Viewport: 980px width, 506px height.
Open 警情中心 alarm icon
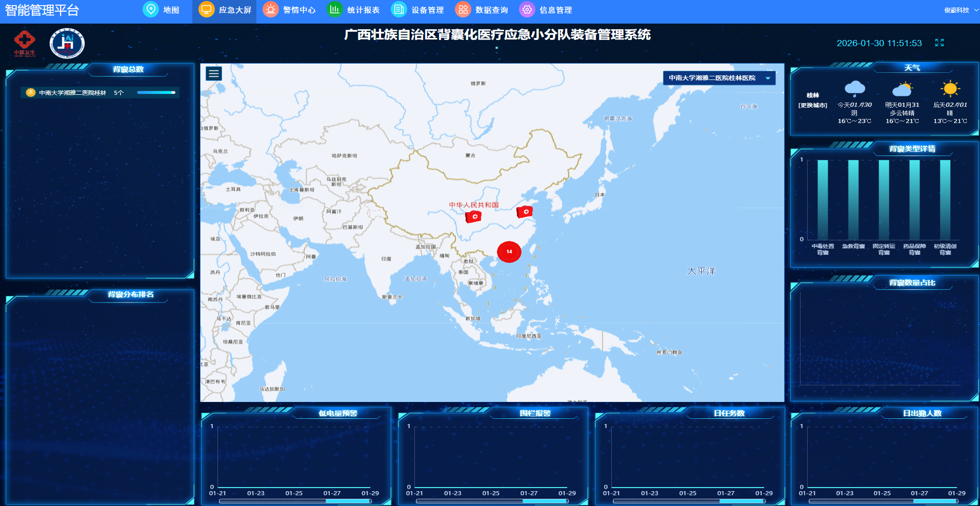pyautogui.click(x=271, y=10)
